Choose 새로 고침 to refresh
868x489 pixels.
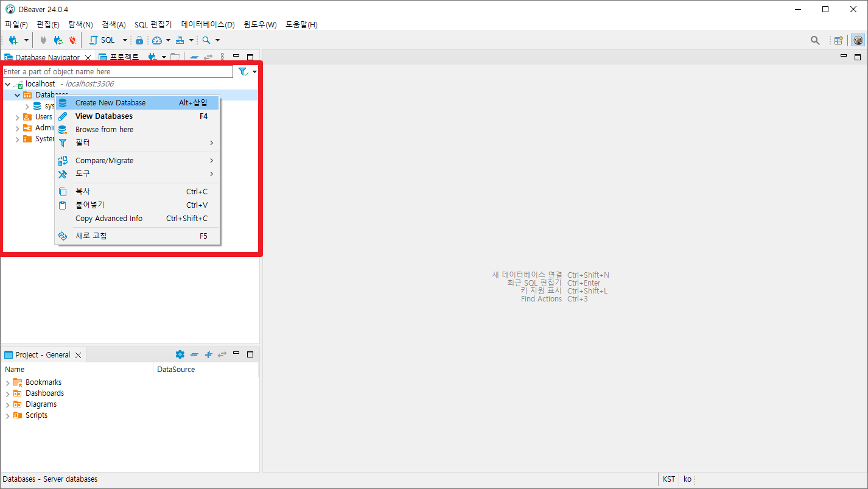pyautogui.click(x=137, y=236)
